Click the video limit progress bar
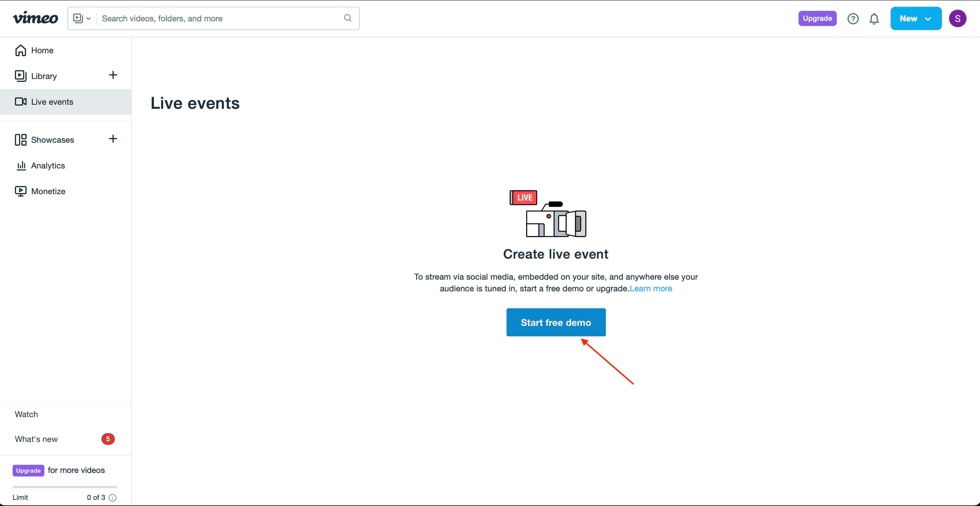Screen dimensions: 980x506 64,487
